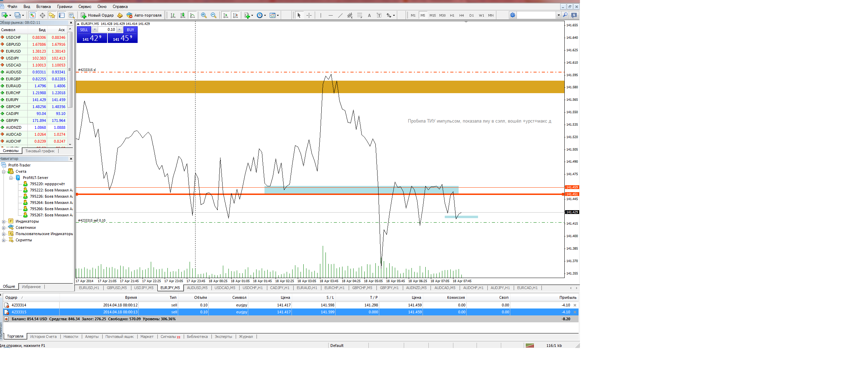Expand the Советники tree node
This screenshot has width=868, height=376.
tap(3, 228)
